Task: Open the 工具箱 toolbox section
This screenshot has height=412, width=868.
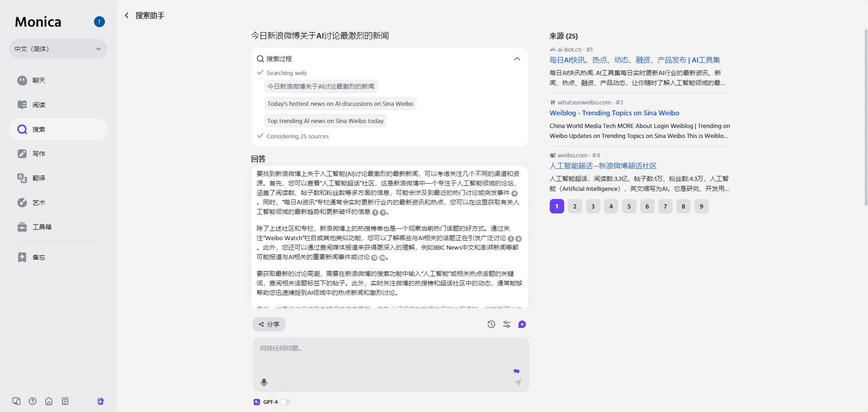Action: point(58,227)
